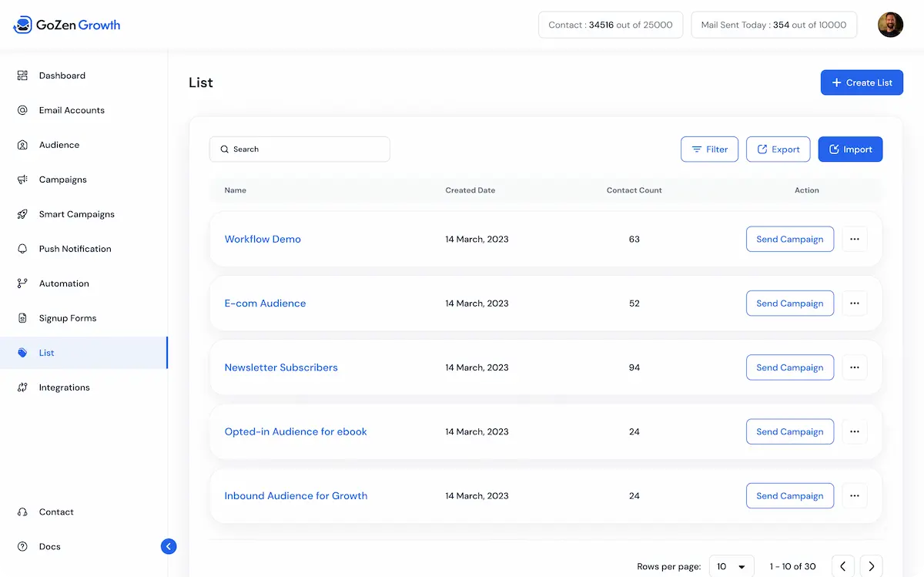The width and height of the screenshot is (924, 577).
Task: Open the actions menu for Workflow Demo
Action: pos(854,239)
